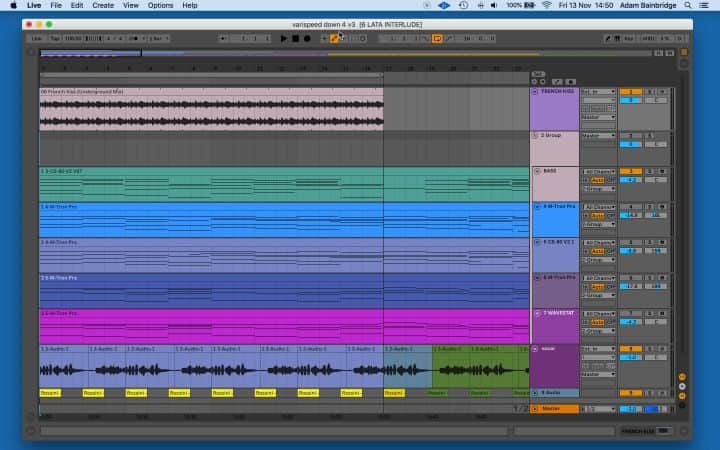Click the arrangement overview bar
Image resolution: width=720 pixels, height=450 pixels.
[346, 53]
